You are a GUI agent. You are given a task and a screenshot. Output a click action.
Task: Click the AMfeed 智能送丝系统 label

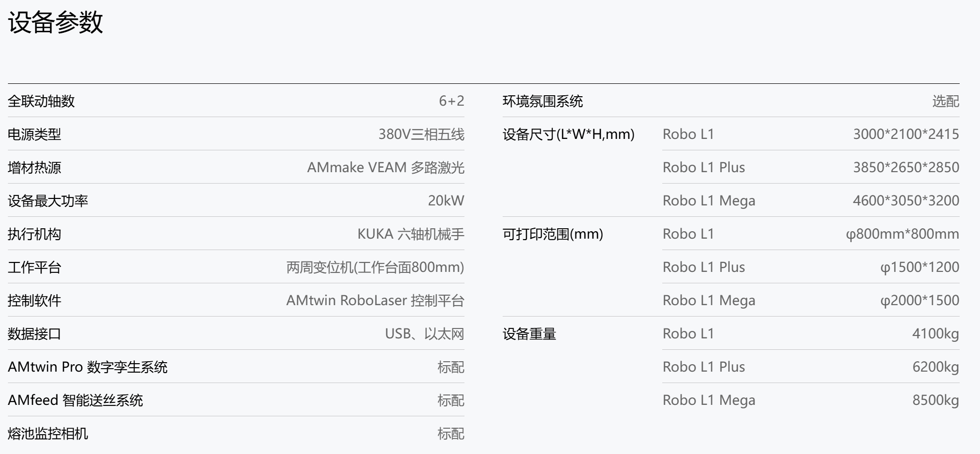tap(75, 400)
